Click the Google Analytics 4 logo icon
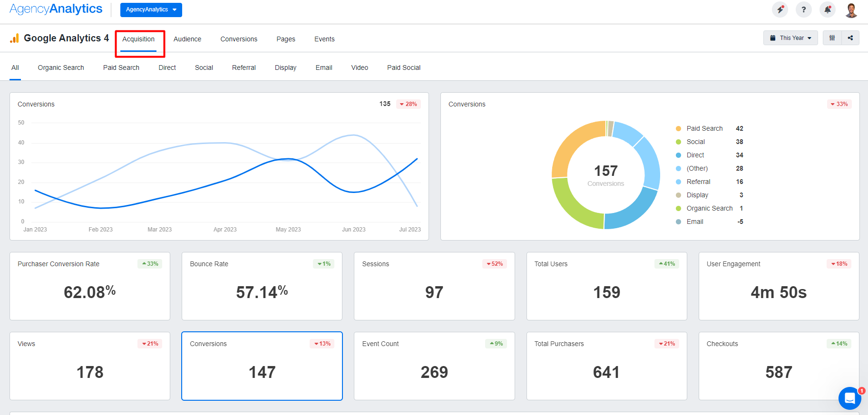 pos(15,39)
